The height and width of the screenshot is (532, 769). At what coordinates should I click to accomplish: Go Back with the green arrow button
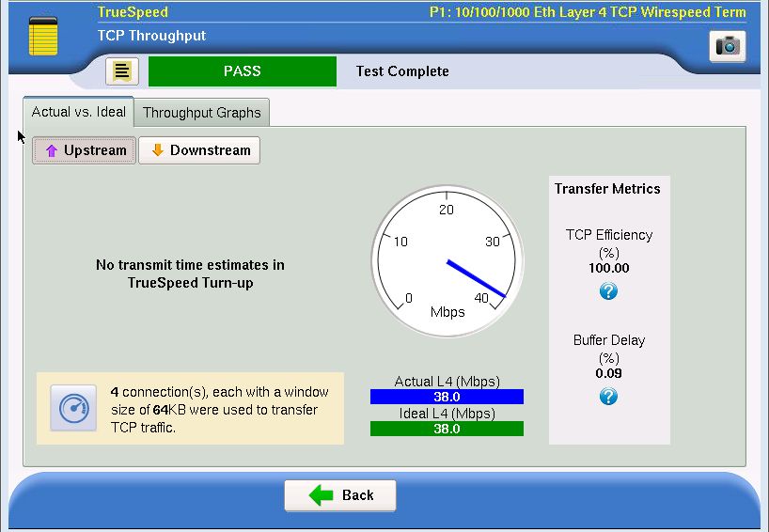point(340,495)
